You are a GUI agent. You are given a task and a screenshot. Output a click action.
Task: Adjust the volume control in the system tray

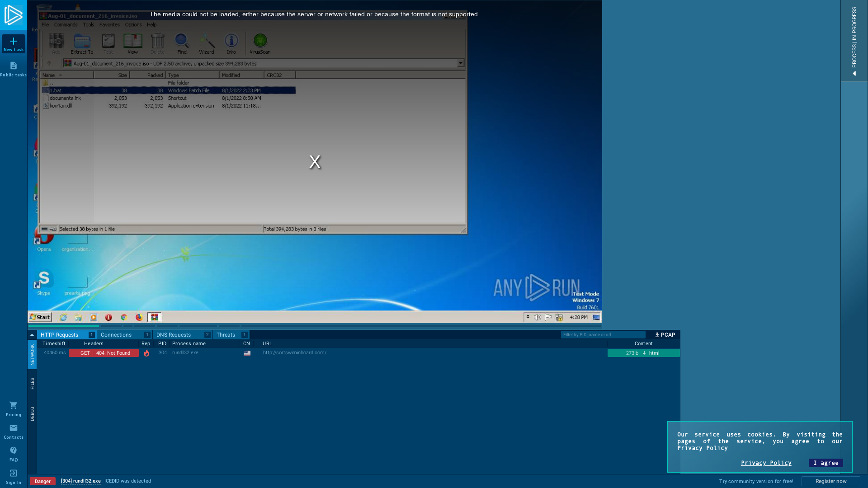(537, 317)
